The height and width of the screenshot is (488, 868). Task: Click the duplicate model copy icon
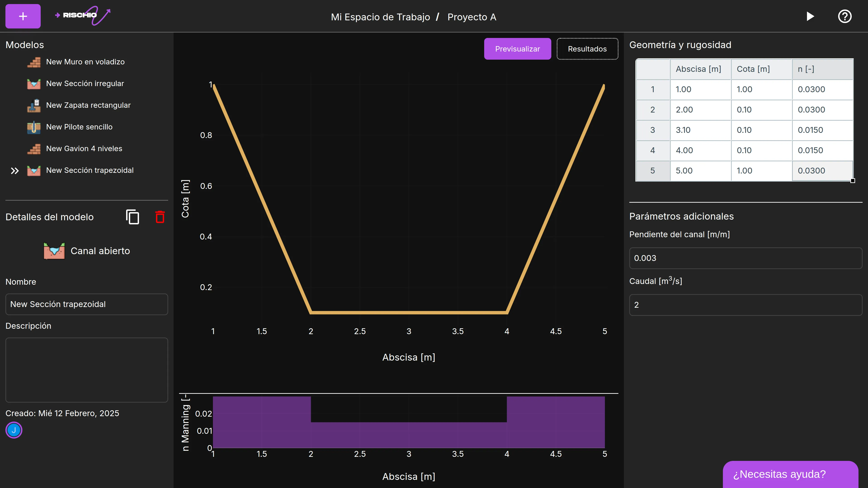132,217
